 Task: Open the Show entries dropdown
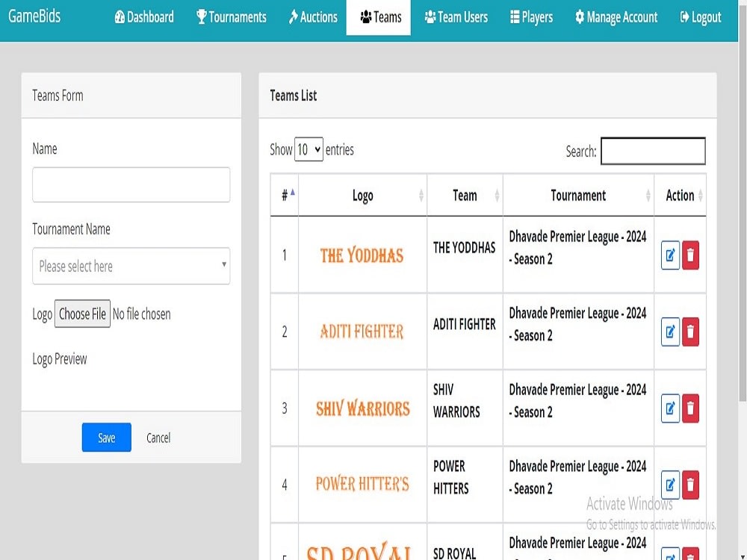point(309,149)
